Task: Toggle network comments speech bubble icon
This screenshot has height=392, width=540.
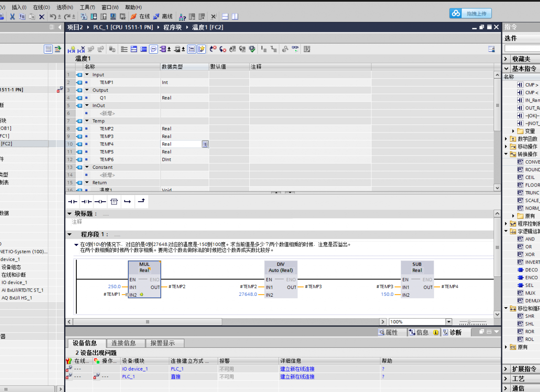Action: pyautogui.click(x=154, y=49)
